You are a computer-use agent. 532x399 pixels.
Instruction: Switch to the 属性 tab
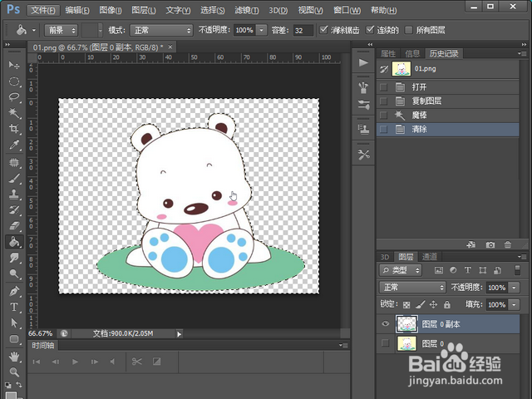(388, 53)
